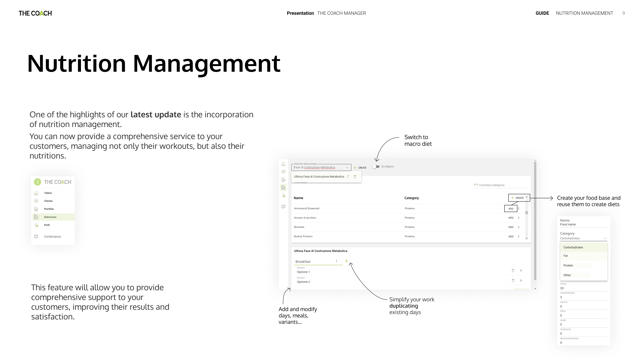Choose Other from the category list
The width and height of the screenshot is (644, 362).
[583, 275]
